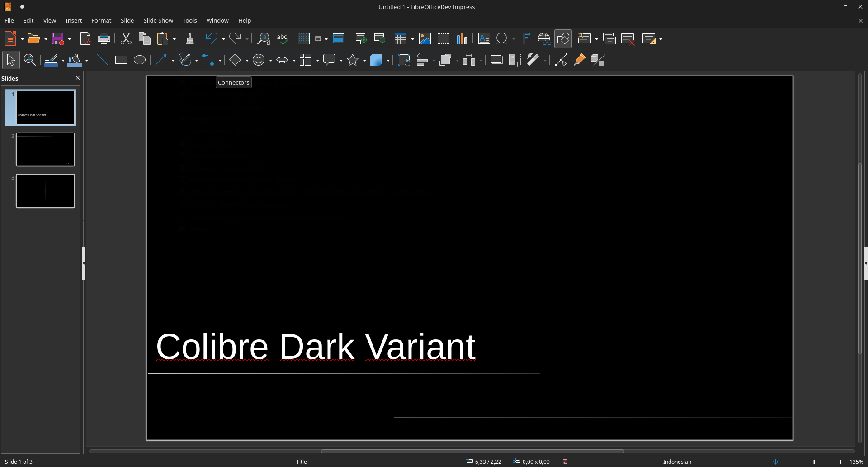Pick the Symbol Shapes smiley tool
868x467 pixels.
coord(259,60)
